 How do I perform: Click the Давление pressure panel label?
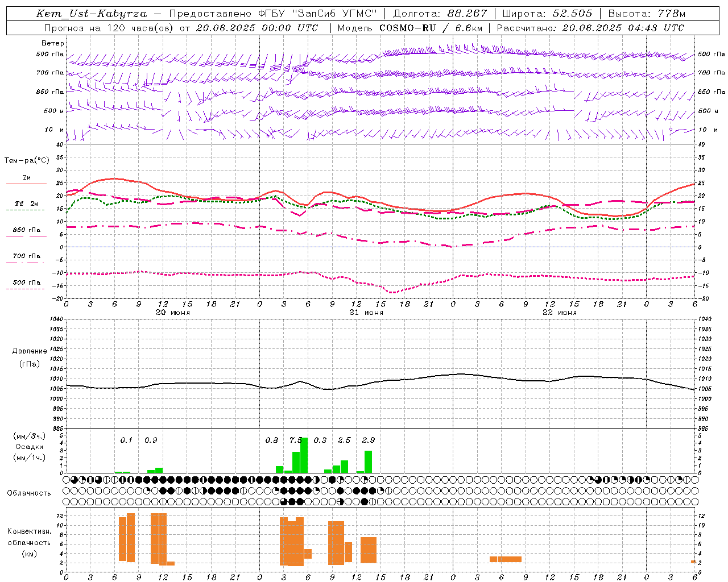pos(30,351)
